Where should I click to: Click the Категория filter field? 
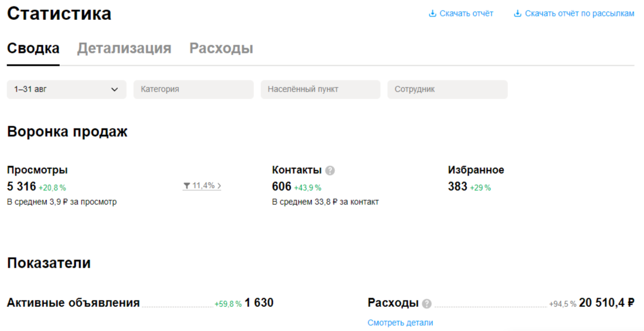click(x=194, y=90)
